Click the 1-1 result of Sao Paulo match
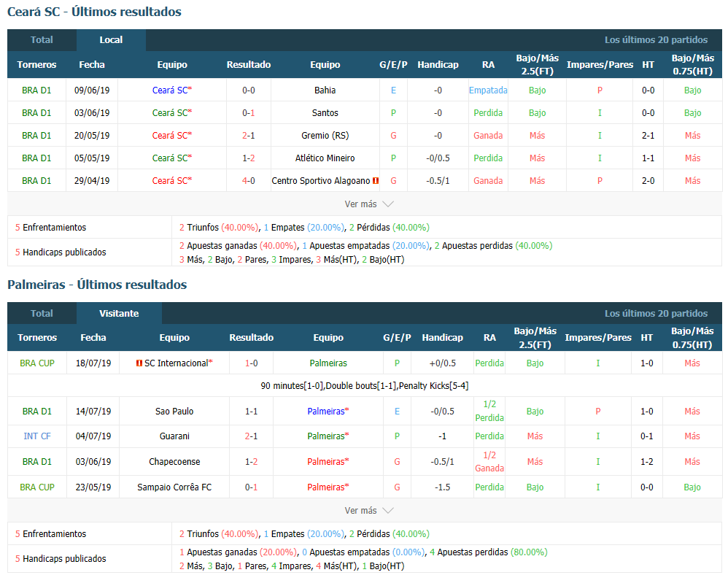The width and height of the screenshot is (728, 575). [x=251, y=412]
